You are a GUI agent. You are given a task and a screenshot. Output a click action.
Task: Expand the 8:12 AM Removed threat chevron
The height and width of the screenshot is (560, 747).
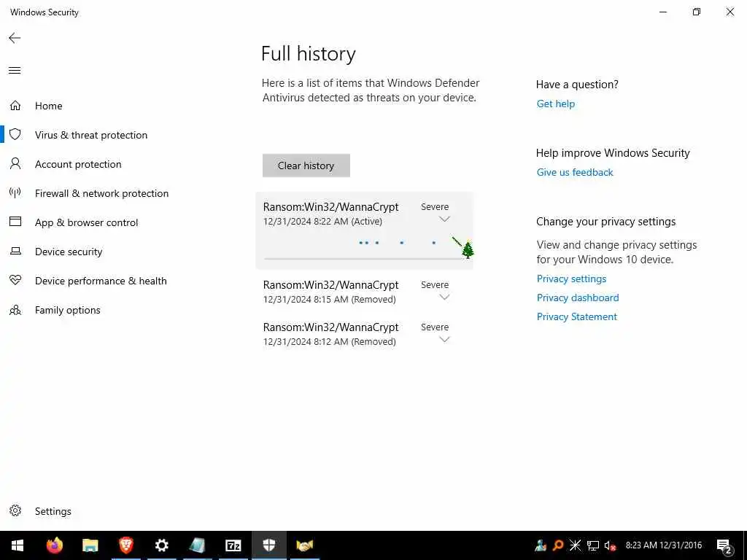pyautogui.click(x=444, y=340)
